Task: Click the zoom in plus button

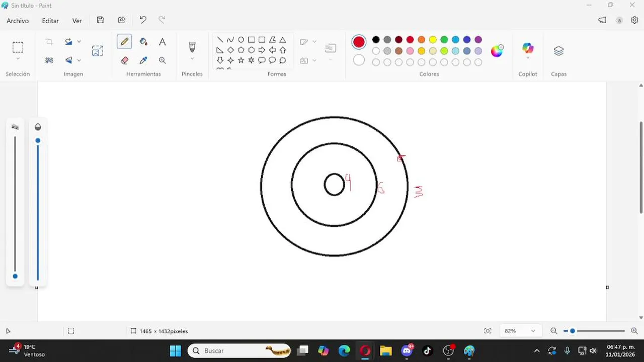Action: click(634, 331)
